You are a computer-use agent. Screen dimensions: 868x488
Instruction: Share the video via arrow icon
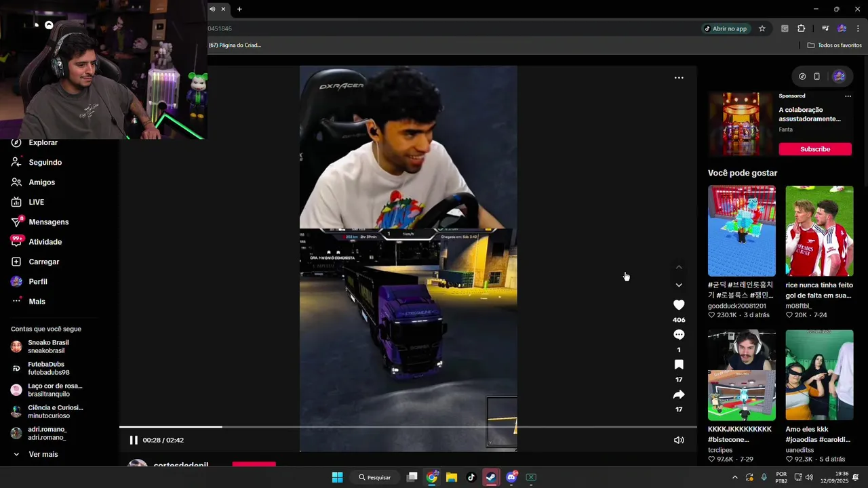point(679,394)
